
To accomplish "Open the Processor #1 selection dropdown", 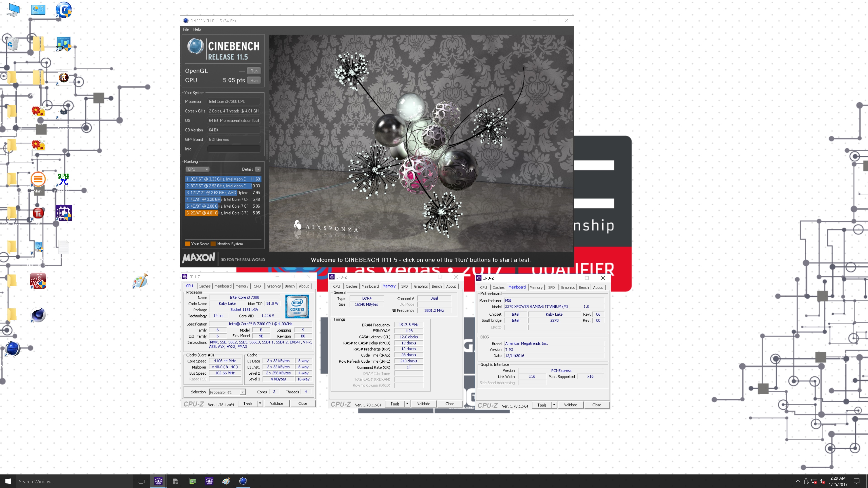I will pos(227,392).
